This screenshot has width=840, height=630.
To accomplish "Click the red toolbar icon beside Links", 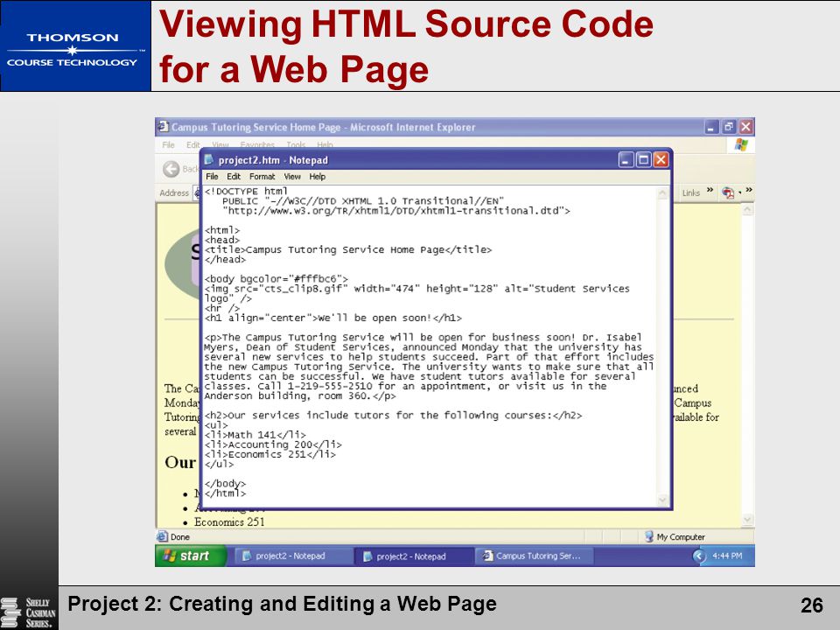I will [x=727, y=192].
